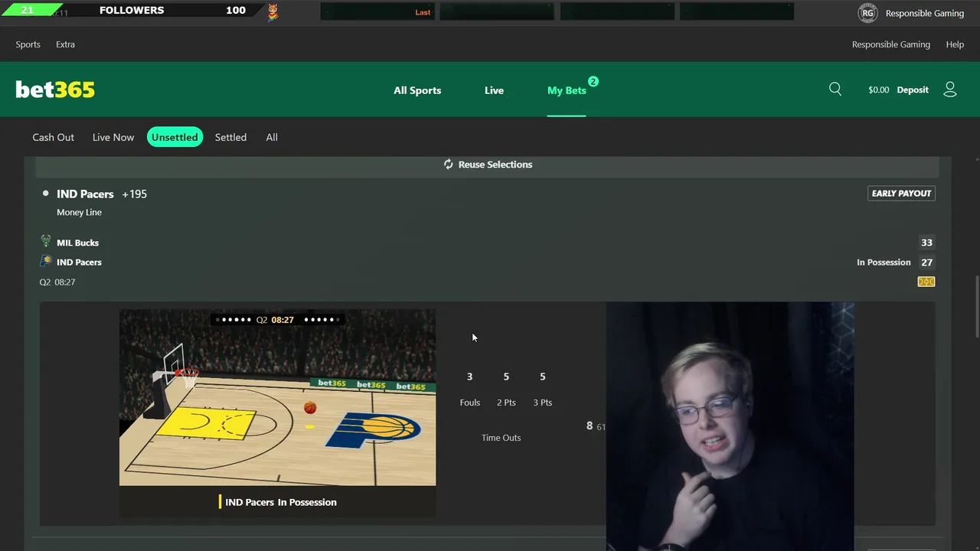Click the Time Outs label

(501, 438)
